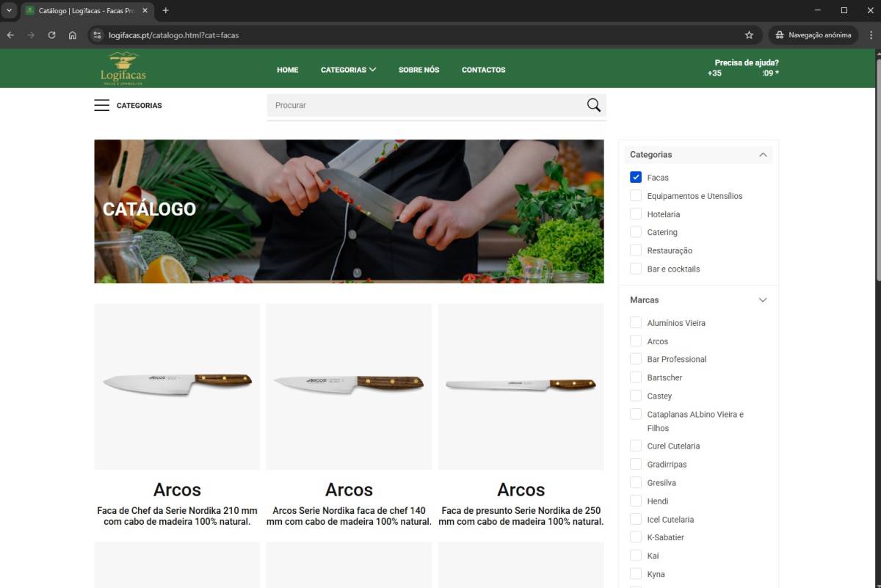Viewport: 881px width, 588px height.
Task: Collapse the Categorias filter section
Action: point(763,155)
